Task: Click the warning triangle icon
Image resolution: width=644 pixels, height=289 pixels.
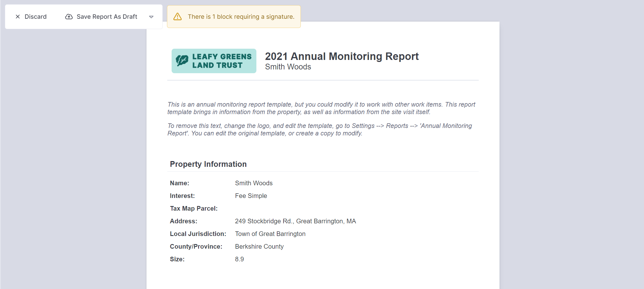Action: (177, 16)
